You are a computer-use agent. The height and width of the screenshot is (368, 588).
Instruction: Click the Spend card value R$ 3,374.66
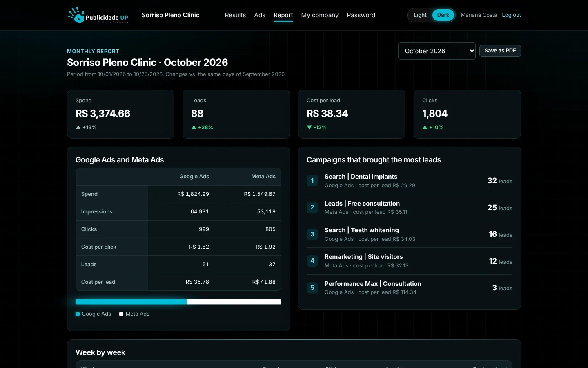[x=103, y=114]
